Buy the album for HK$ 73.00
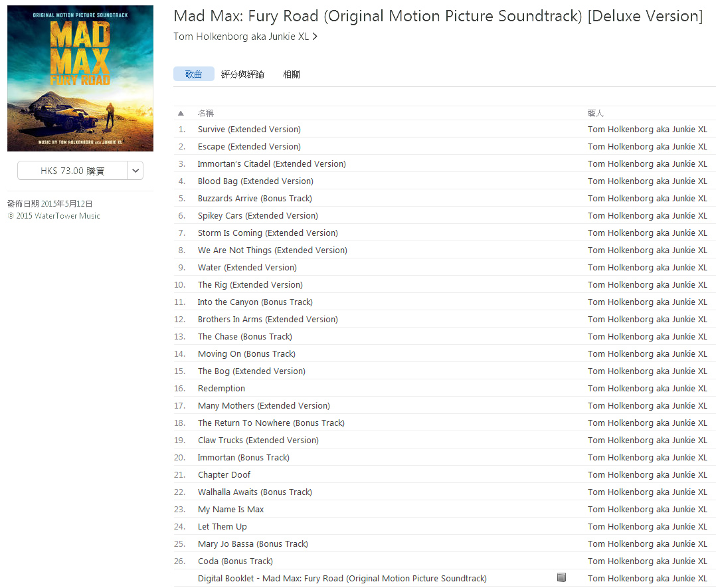 click(x=72, y=170)
